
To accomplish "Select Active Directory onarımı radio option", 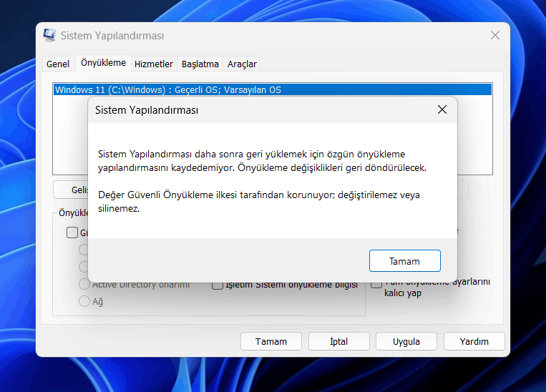I will pyautogui.click(x=84, y=284).
